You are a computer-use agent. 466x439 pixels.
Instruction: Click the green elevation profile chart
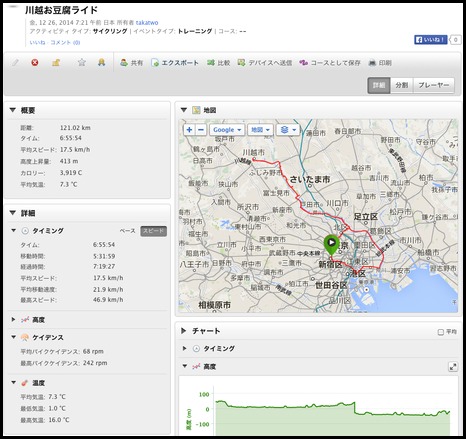(x=332, y=417)
